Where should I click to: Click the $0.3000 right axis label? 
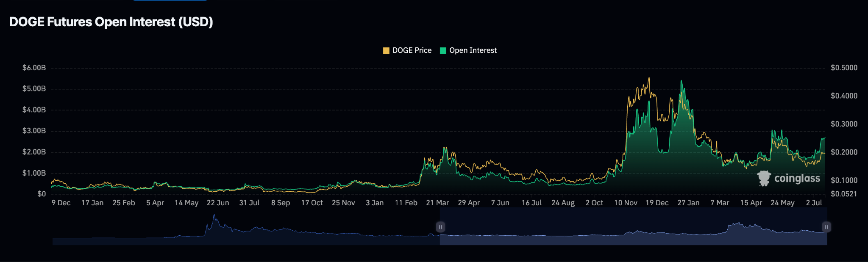[844, 124]
